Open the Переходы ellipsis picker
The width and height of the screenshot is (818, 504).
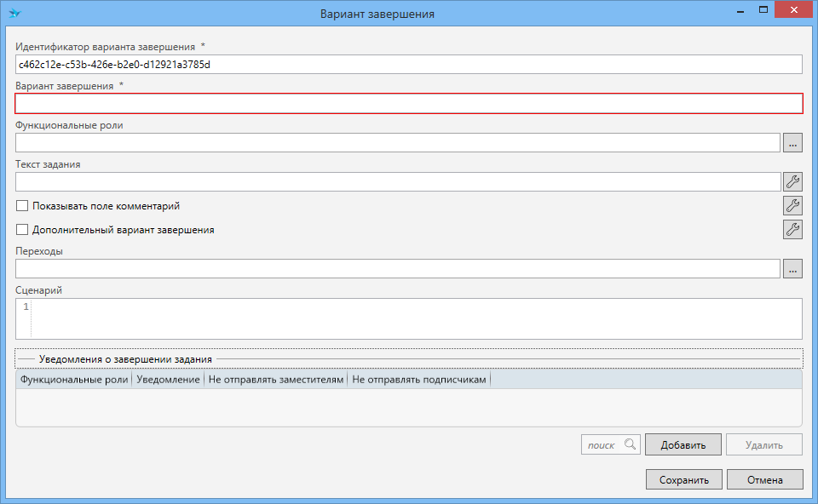click(x=792, y=269)
